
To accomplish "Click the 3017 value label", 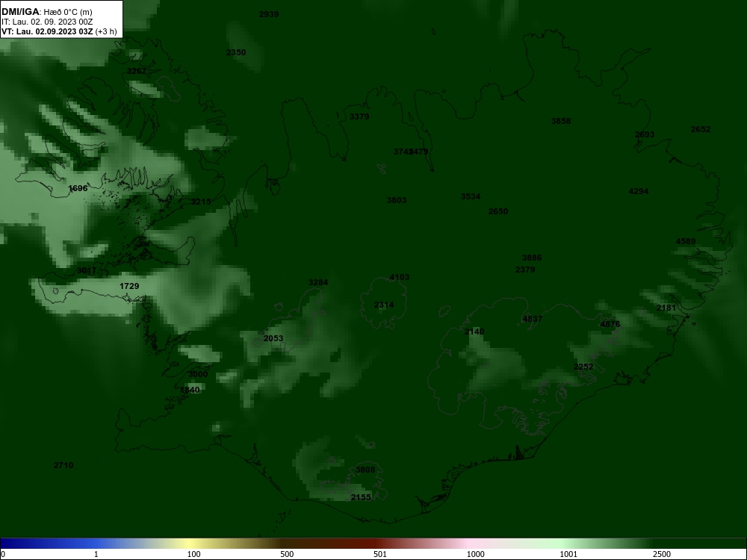I will click(x=86, y=270).
